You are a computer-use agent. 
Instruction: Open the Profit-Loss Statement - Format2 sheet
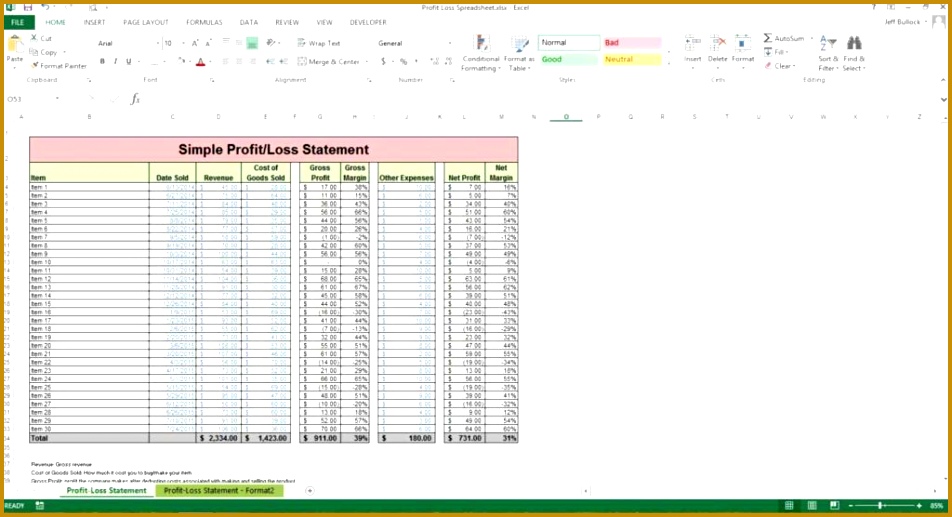click(219, 490)
